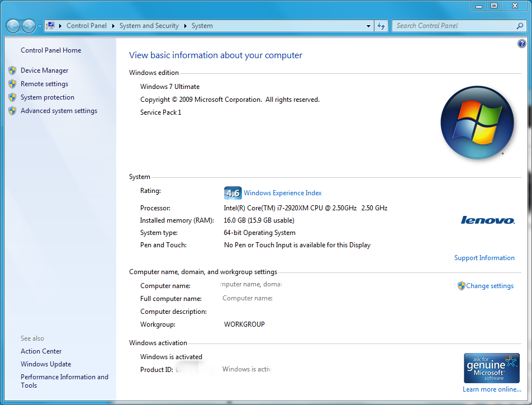Screen dimensions: 532x405
Task: Click the shield icon beside System protection
Action: (12, 97)
